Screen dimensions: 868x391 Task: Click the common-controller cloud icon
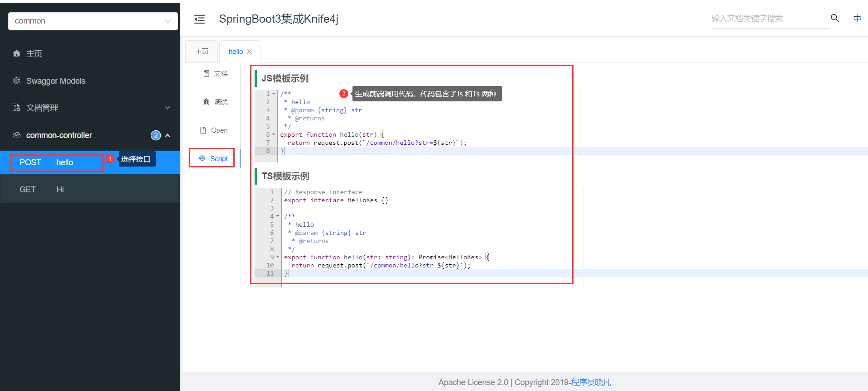[17, 135]
